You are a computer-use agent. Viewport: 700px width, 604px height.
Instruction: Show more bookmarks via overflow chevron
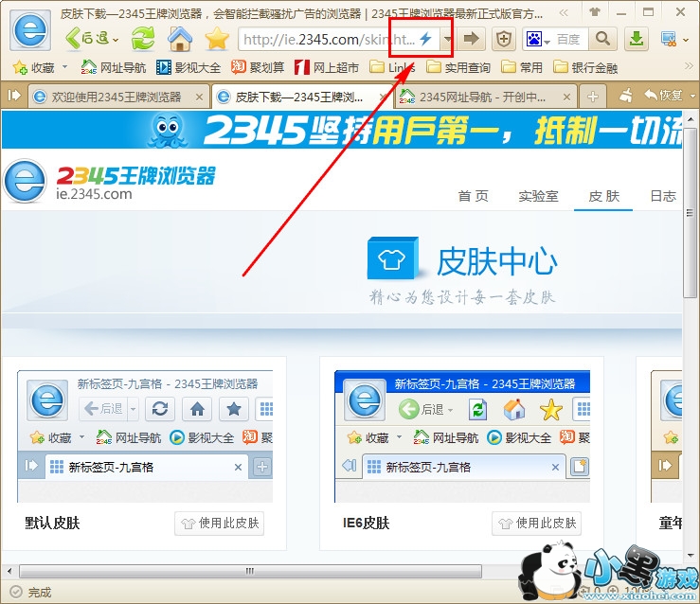pos(689,66)
